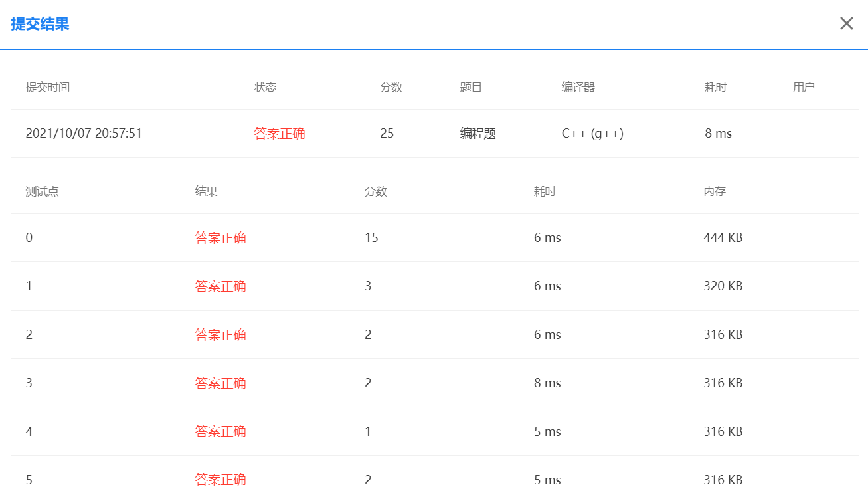
Task: Open 答案正确 result for test point 4
Action: pos(220,431)
